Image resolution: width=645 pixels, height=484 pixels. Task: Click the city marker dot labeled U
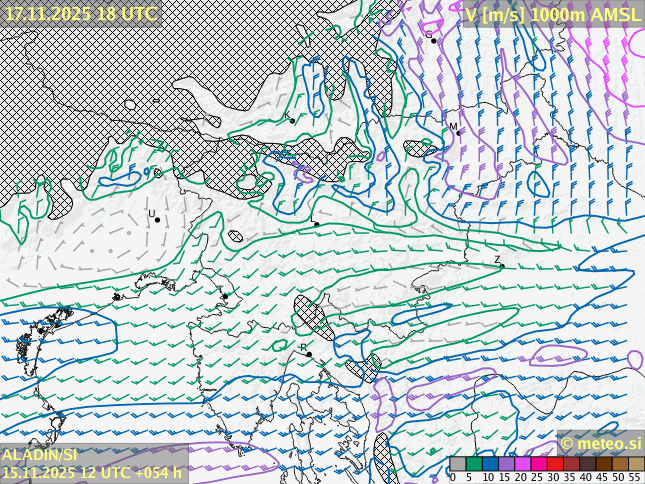tap(157, 220)
